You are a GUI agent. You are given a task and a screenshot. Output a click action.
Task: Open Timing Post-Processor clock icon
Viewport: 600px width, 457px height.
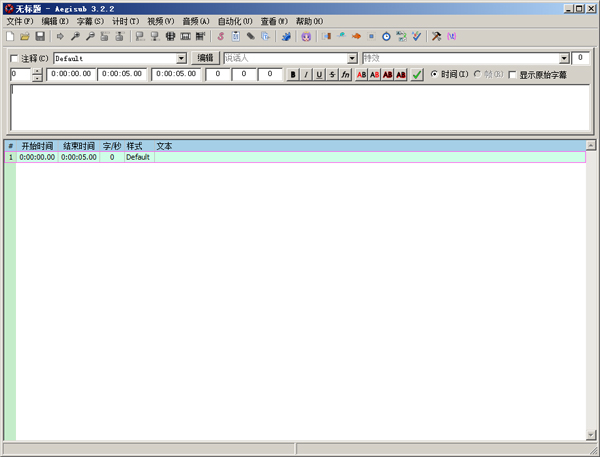[386, 36]
